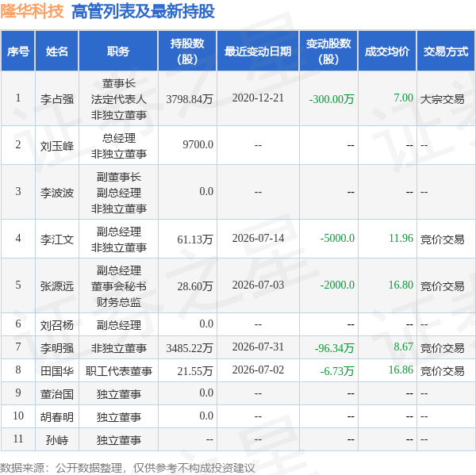Select the name 董治国
The image size is (476, 475).
pos(57,394)
